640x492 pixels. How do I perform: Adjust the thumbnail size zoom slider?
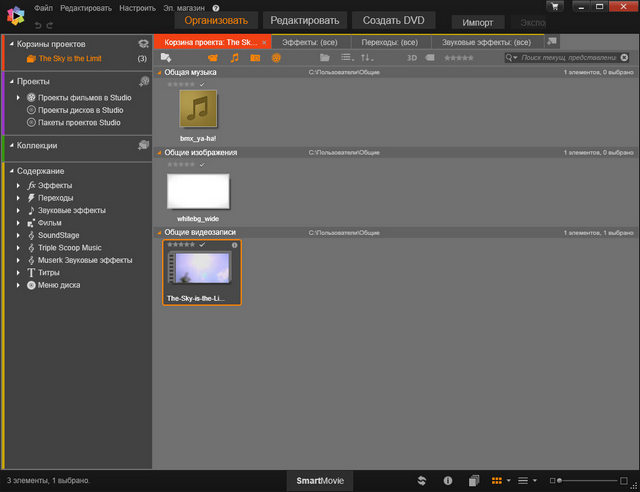coord(563,481)
